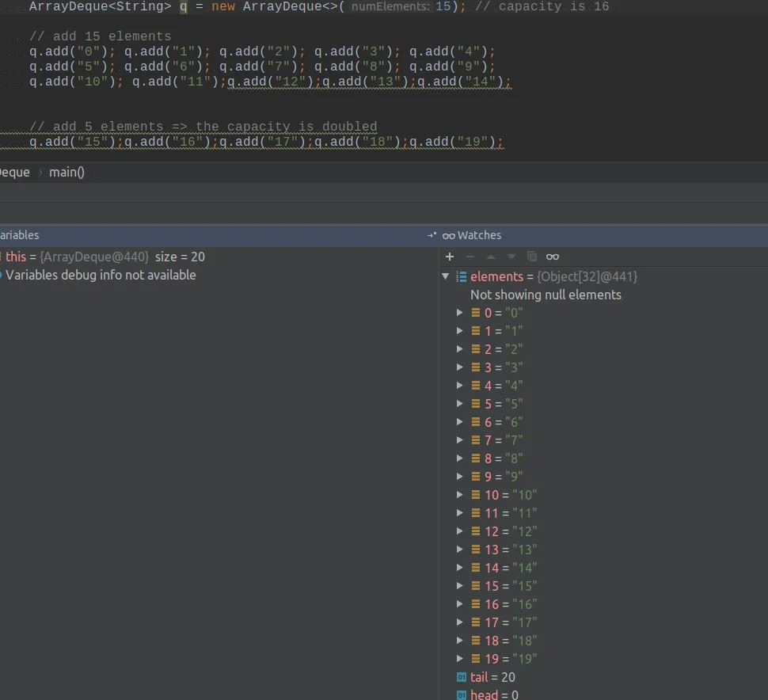Expand array entry 19 = "19"
The image size is (768, 700).
coord(459,659)
